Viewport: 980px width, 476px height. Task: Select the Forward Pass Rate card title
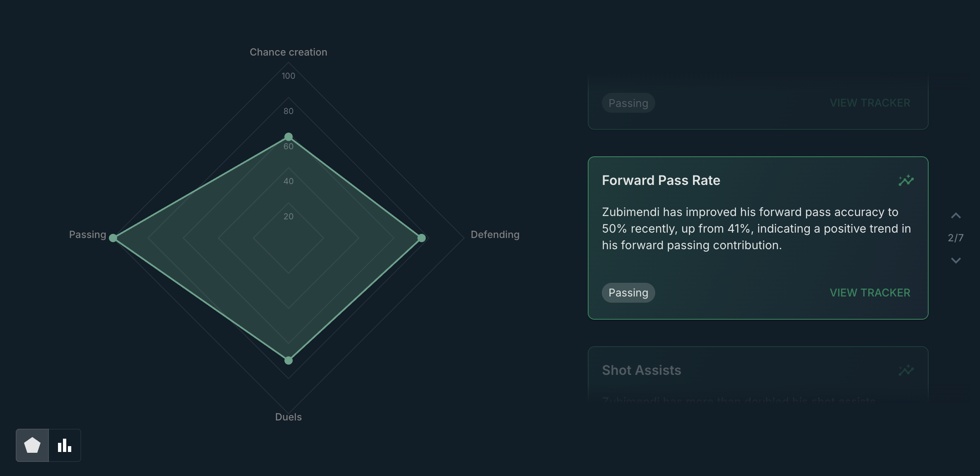661,180
